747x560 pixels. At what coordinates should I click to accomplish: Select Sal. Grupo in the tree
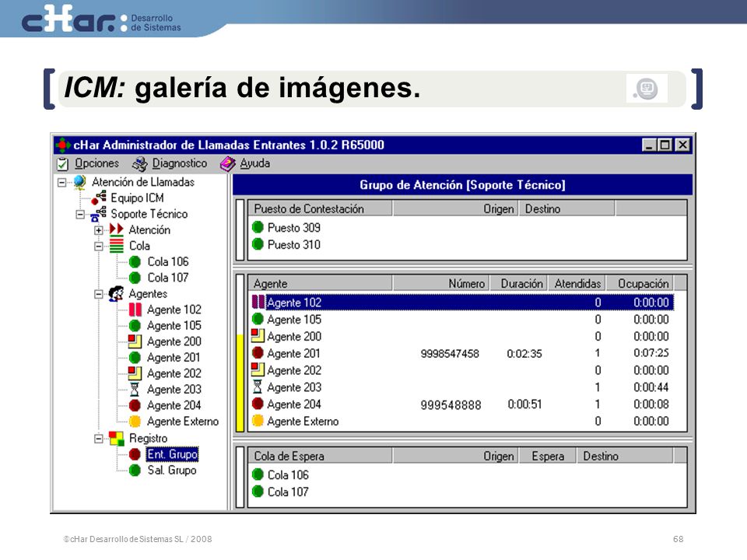point(171,471)
